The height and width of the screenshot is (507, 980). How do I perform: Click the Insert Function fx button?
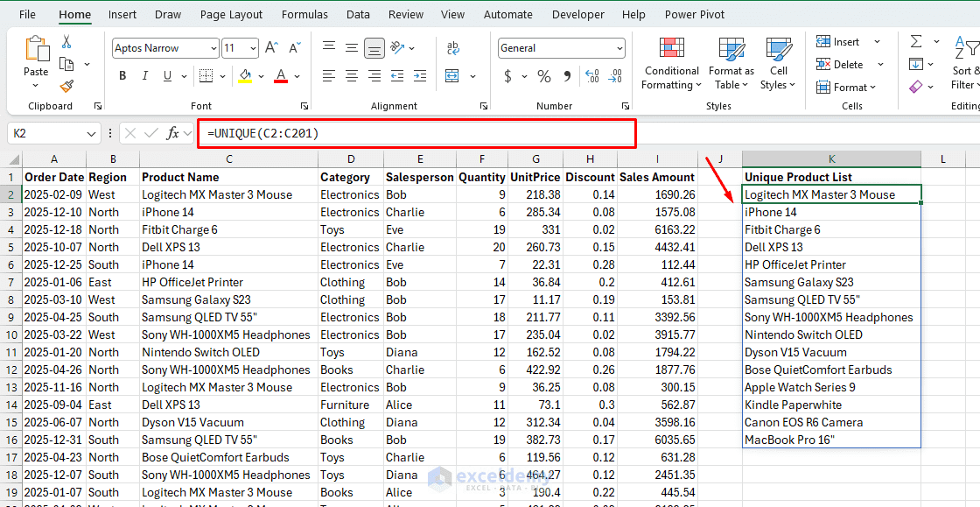171,133
